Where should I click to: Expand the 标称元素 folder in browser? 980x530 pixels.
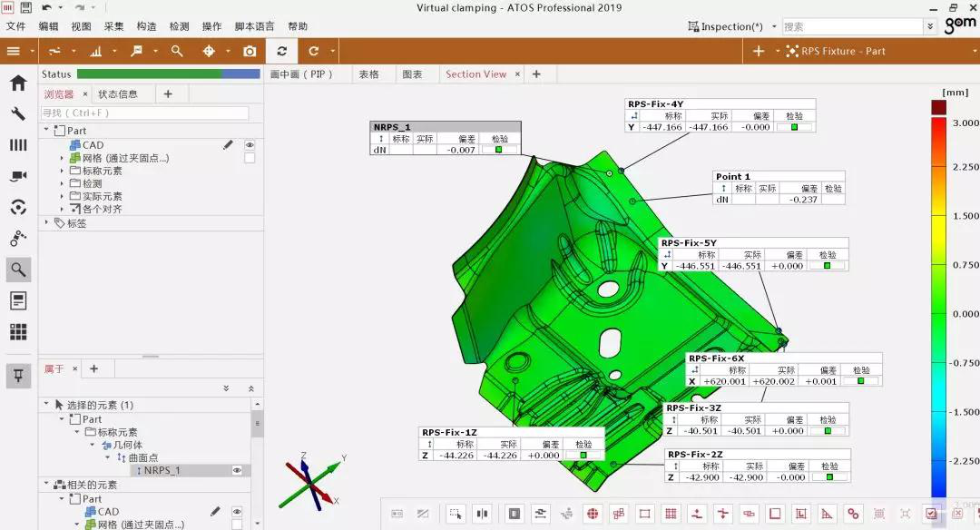62,171
